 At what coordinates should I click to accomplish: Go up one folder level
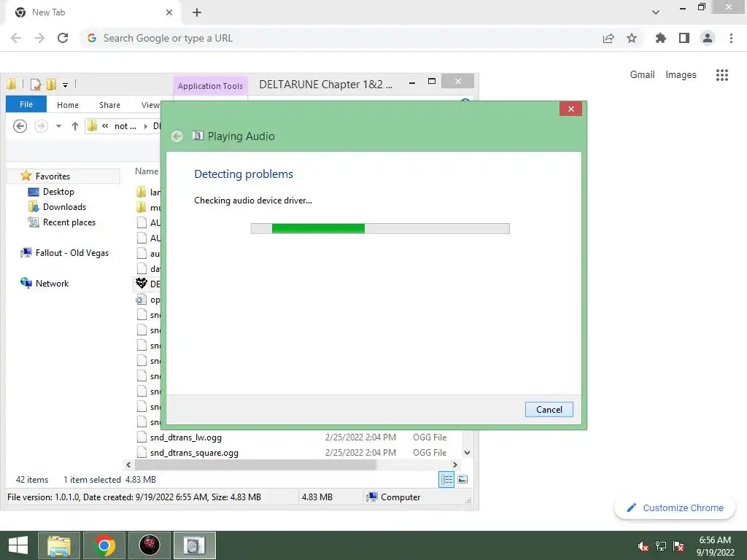[x=75, y=126]
